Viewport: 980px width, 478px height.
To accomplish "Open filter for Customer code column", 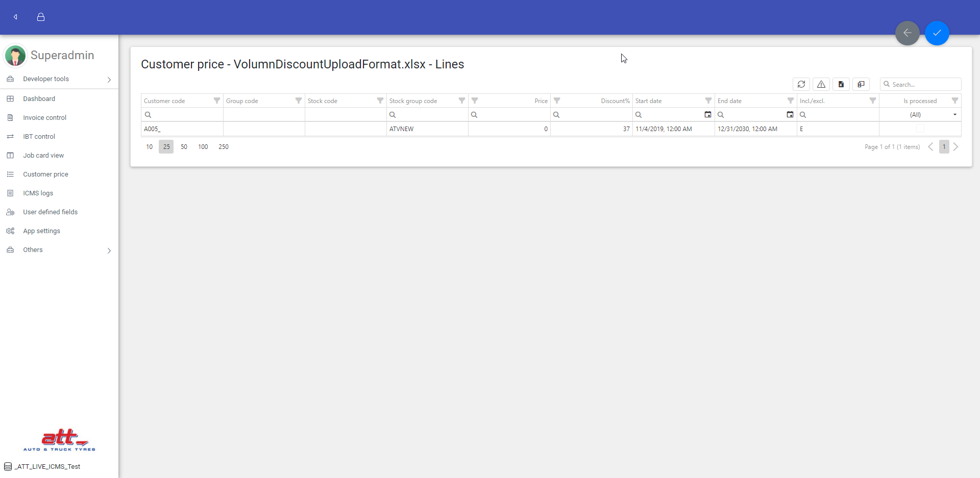I will (217, 100).
